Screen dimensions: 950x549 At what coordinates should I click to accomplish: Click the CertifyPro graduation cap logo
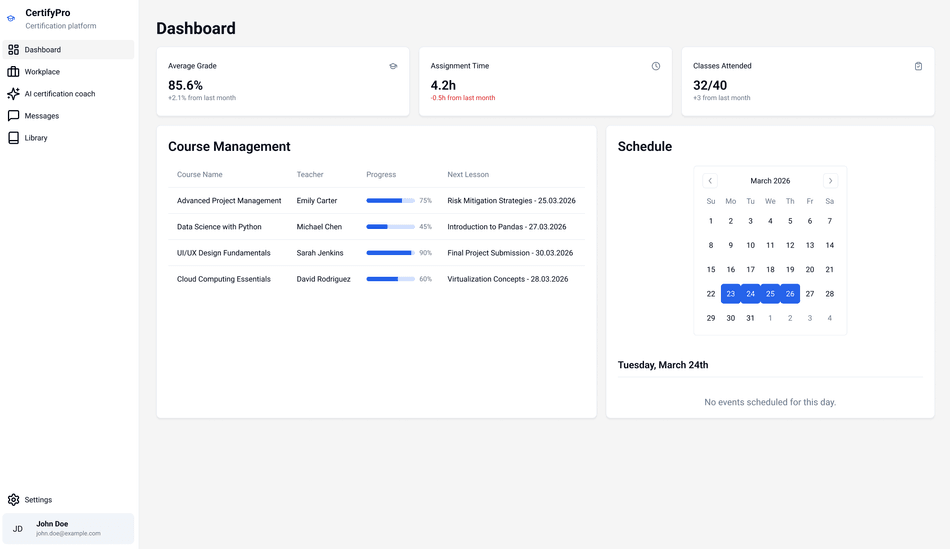[x=11, y=19]
